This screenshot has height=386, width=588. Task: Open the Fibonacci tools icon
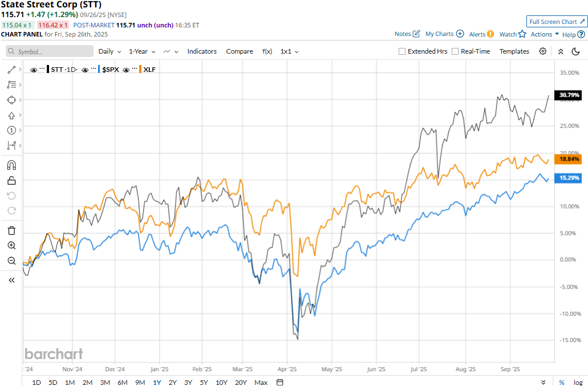click(11, 85)
